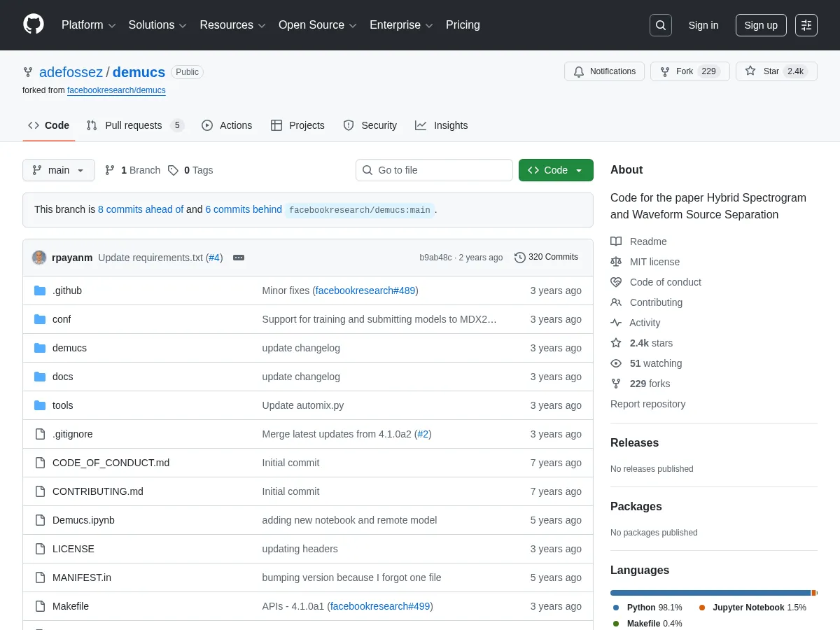Viewport: 840px width, 630px height.
Task: Open the .github folder
Action: click(67, 290)
